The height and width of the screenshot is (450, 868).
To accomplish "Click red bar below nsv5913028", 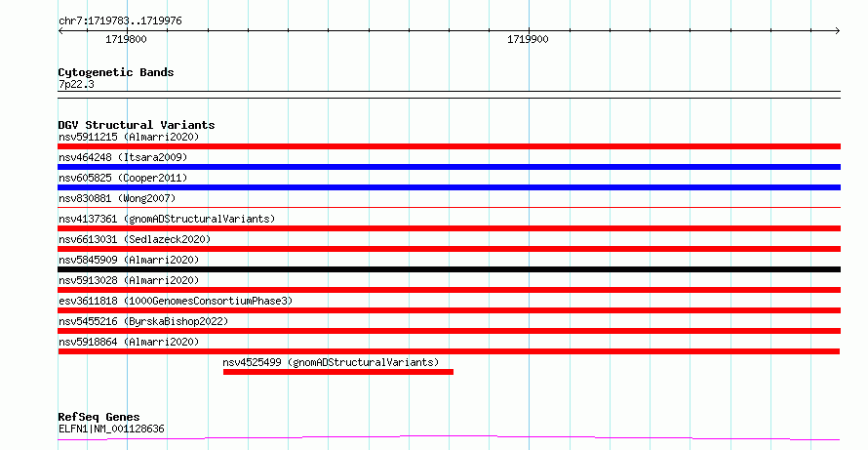I will pos(449,290).
